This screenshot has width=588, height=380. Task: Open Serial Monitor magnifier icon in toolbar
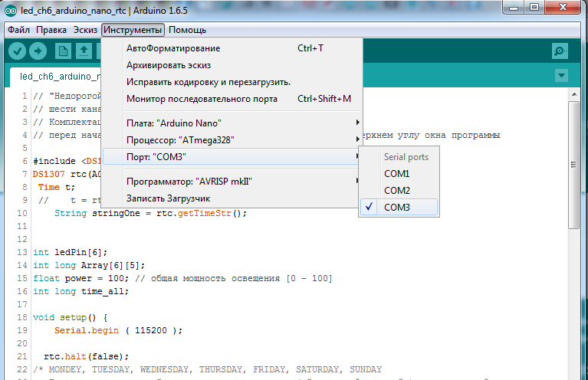click(560, 51)
